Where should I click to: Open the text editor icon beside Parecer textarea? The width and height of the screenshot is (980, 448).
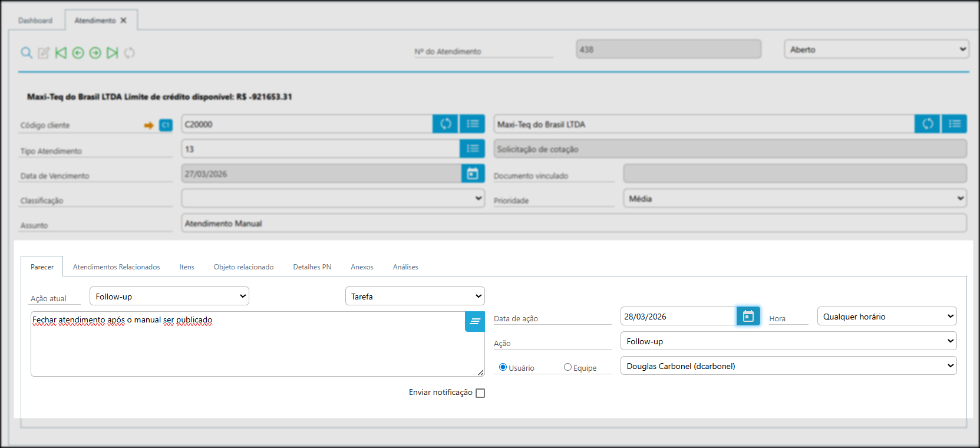tap(474, 322)
